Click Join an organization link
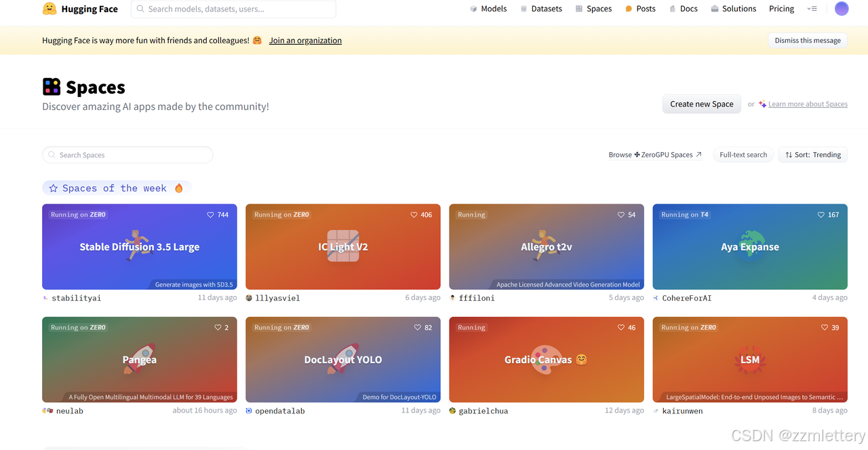Image resolution: width=868 pixels, height=450 pixels. click(x=305, y=41)
